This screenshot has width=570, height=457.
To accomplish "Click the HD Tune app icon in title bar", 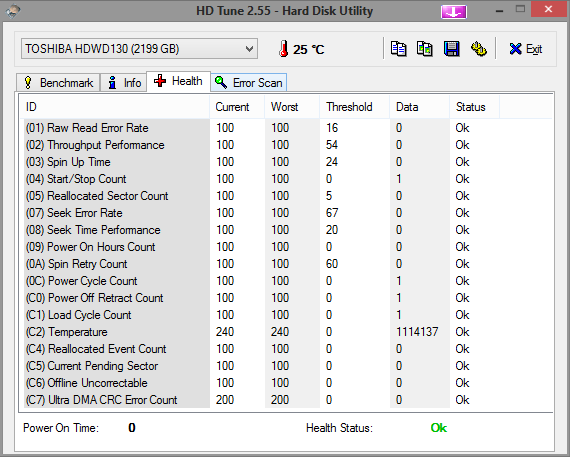I will [13, 11].
